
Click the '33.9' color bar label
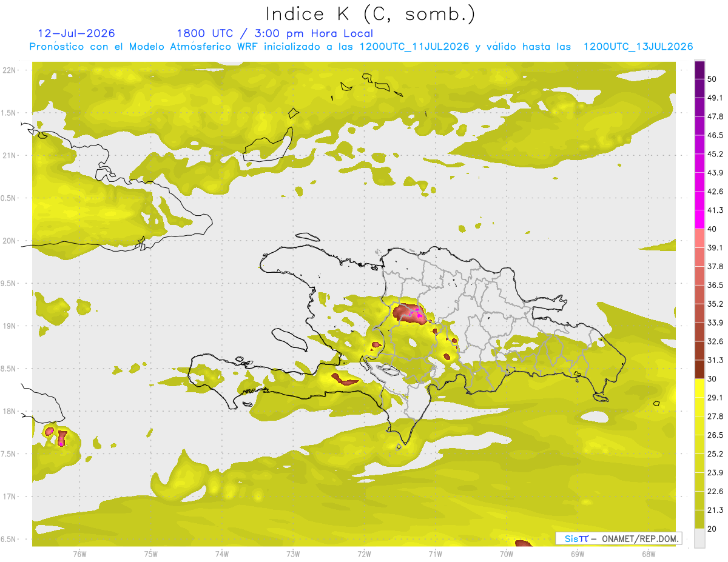(x=715, y=323)
